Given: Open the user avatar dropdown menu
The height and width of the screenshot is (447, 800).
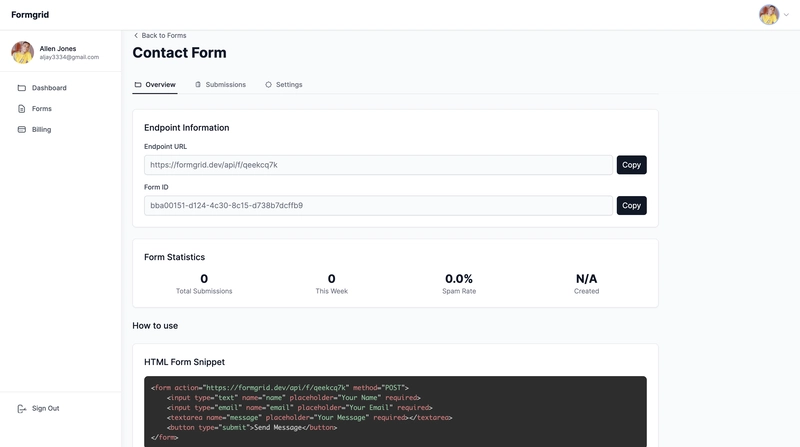Looking at the screenshot, I should (x=769, y=15).
